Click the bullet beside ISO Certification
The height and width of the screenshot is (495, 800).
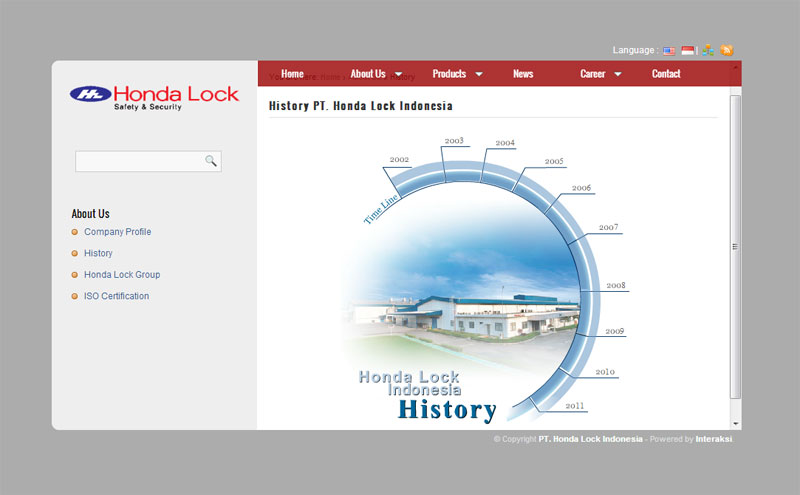[74, 296]
